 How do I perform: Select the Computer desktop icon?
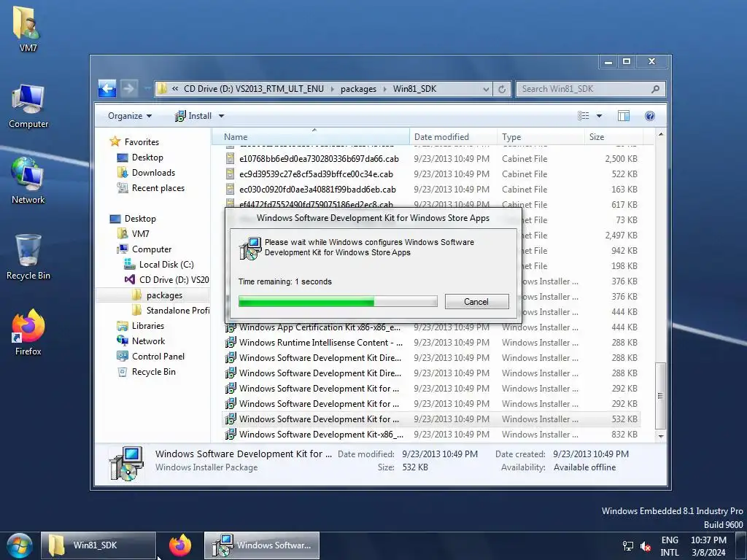pos(28,106)
